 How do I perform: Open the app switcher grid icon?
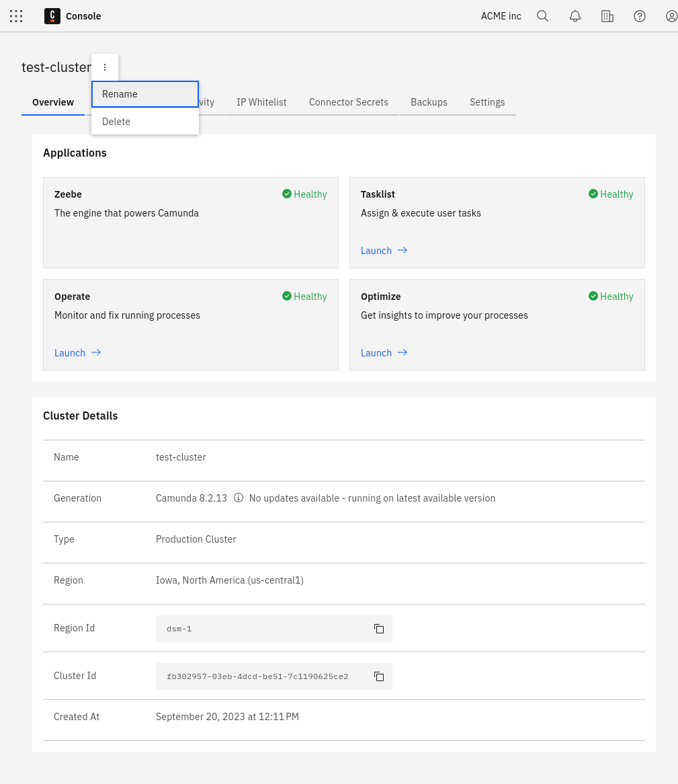[x=16, y=16]
